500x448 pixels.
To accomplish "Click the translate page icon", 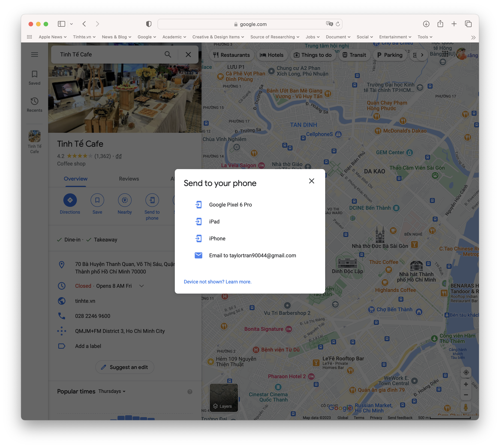I will [x=329, y=24].
